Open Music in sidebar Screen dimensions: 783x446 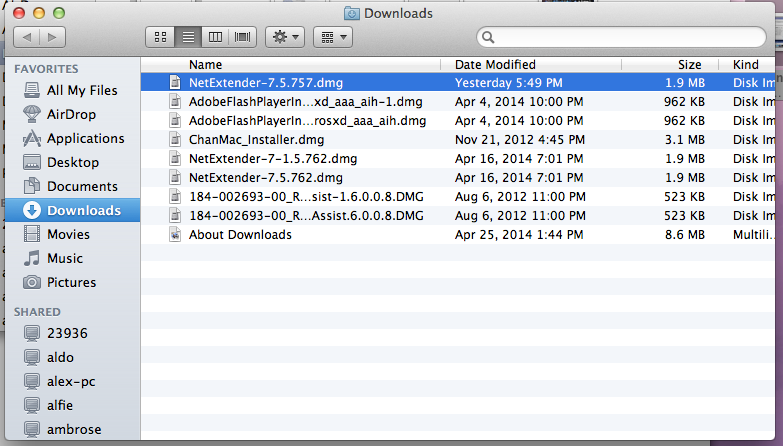click(x=73, y=258)
